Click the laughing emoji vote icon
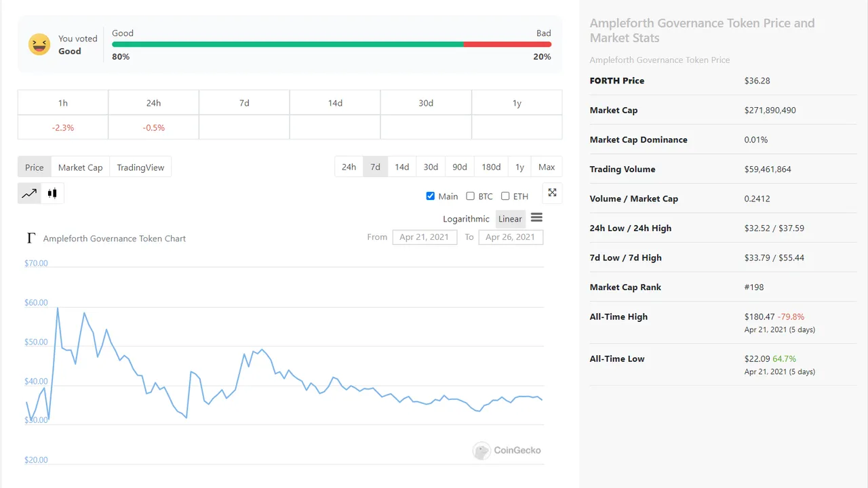This screenshot has height=488, width=868. coord(39,45)
